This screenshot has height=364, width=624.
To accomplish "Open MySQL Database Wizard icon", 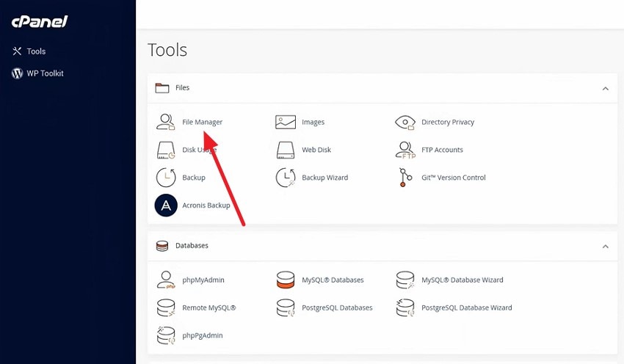I will (405, 280).
